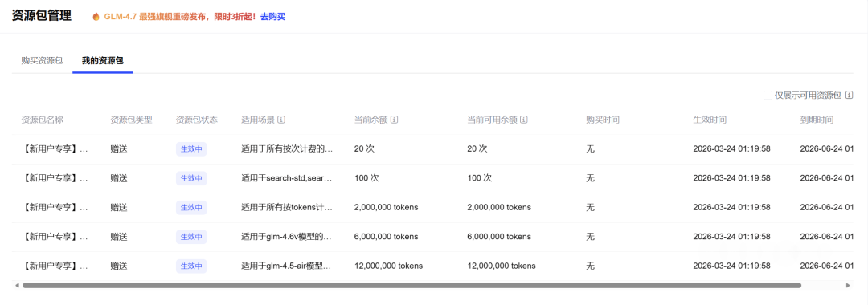Click 适用于所有按tokens计 scenario cell

(287, 207)
